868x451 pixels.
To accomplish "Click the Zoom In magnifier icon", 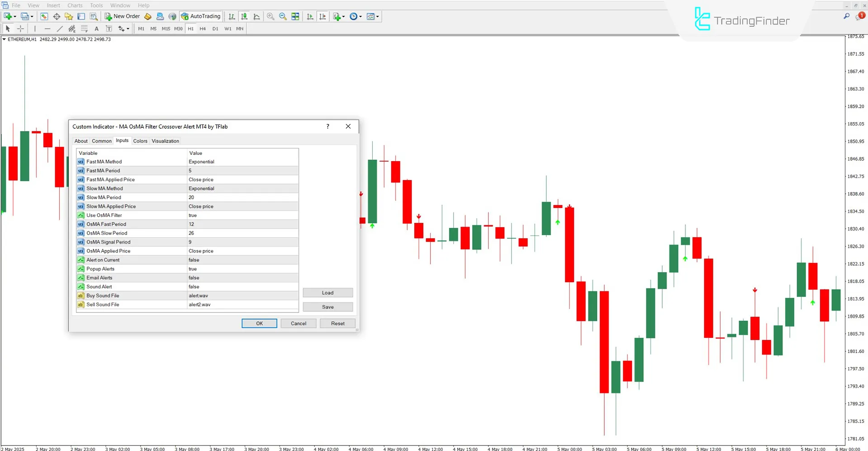I will (270, 16).
